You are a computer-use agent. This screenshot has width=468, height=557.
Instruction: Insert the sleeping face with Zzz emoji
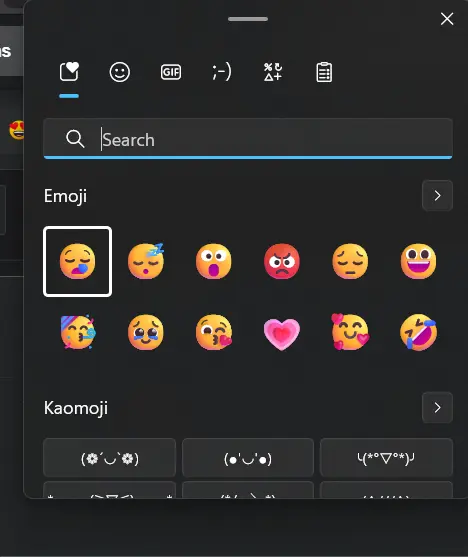coord(146,261)
